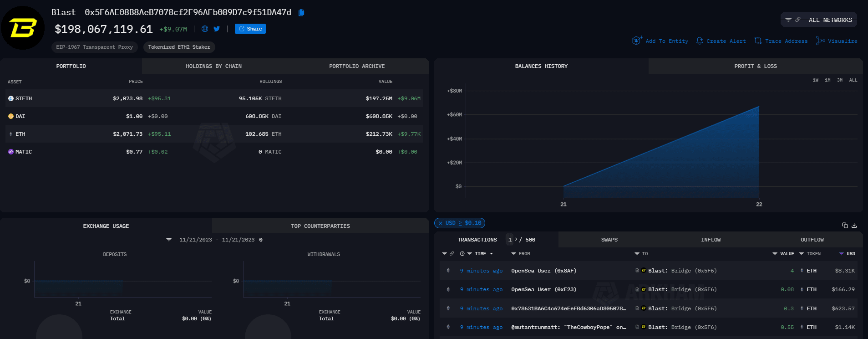Image resolution: width=868 pixels, height=339 pixels.
Task: Toggle time format with the clock icon
Action: (x=462, y=254)
